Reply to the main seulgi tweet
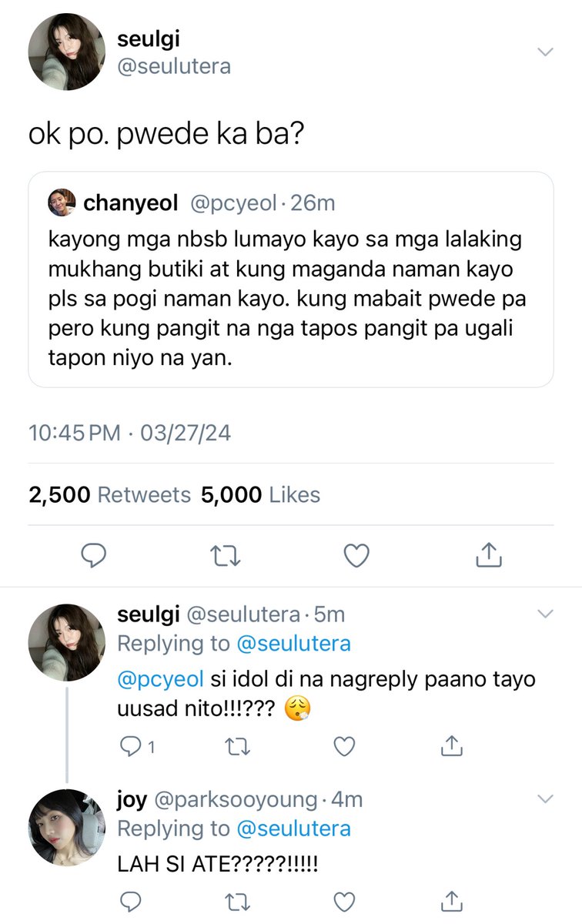This screenshot has height=924, width=582. pyautogui.click(x=92, y=554)
